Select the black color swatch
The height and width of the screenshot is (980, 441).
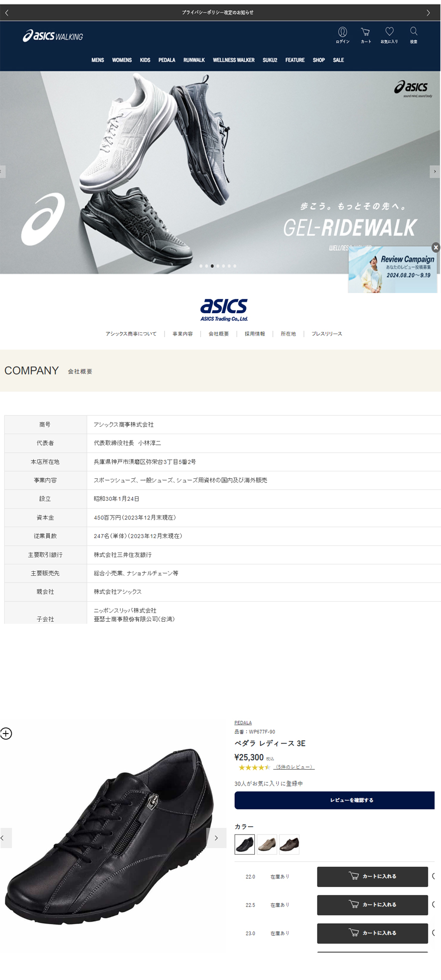point(245,844)
